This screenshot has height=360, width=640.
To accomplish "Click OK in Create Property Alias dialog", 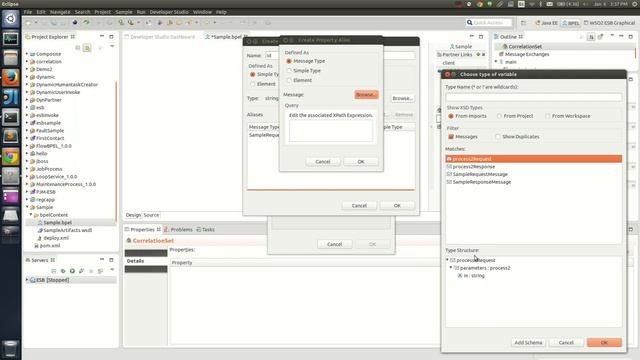I will (361, 162).
